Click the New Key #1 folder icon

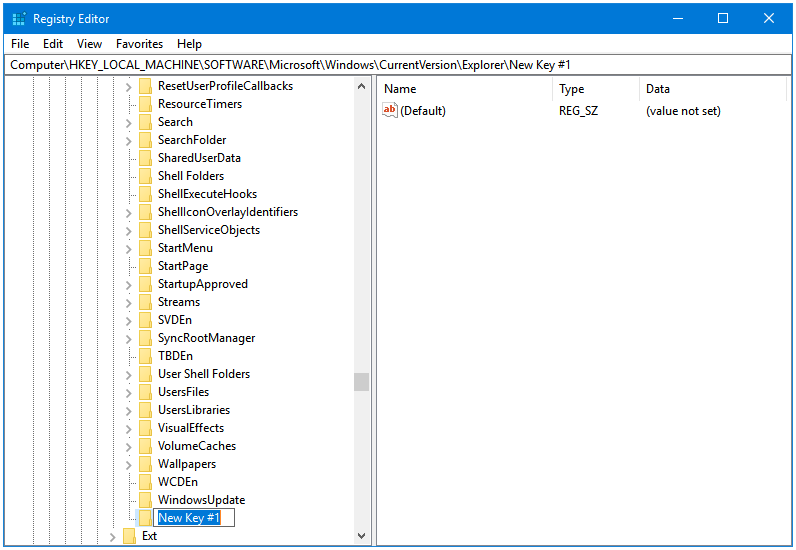tap(145, 518)
